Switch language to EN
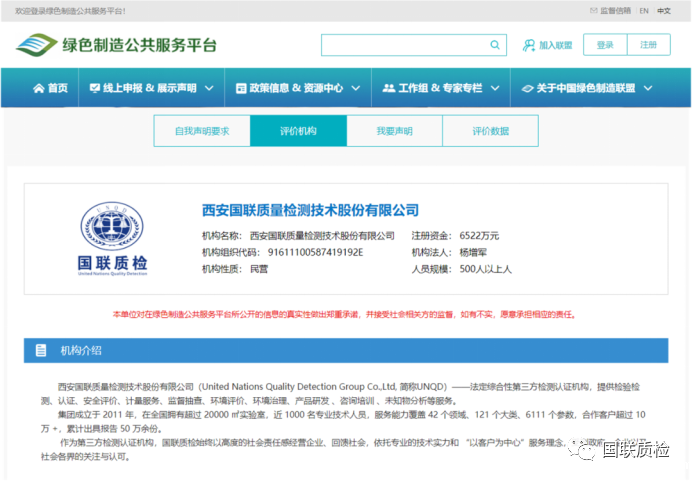Screen dimensions: 692x481 tap(644, 11)
